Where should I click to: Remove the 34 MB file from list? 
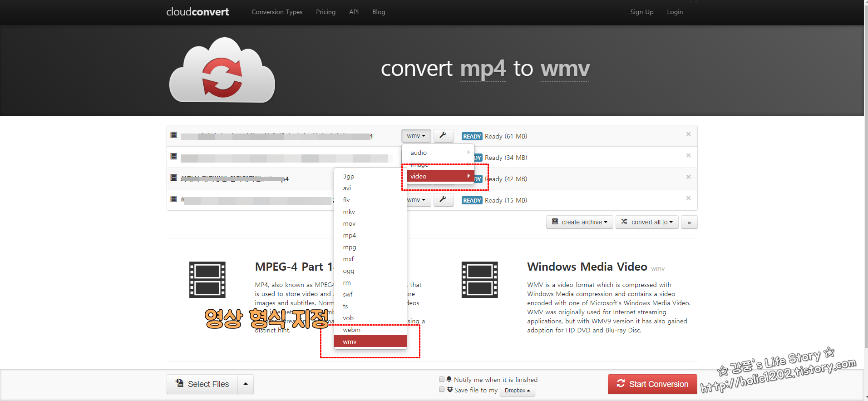[689, 155]
